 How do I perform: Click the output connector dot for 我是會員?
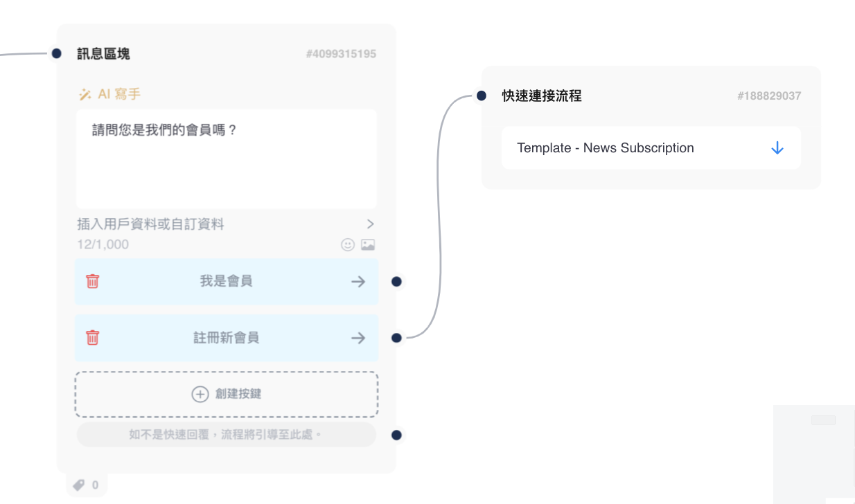(x=396, y=282)
